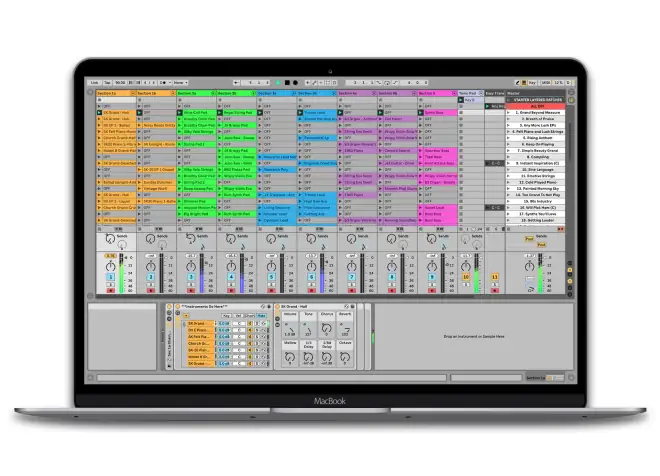Click the Hide tab in the rack

(262, 315)
